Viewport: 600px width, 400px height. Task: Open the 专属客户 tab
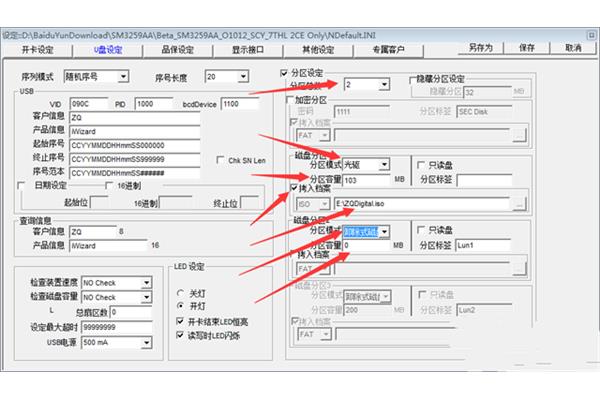pyautogui.click(x=388, y=50)
